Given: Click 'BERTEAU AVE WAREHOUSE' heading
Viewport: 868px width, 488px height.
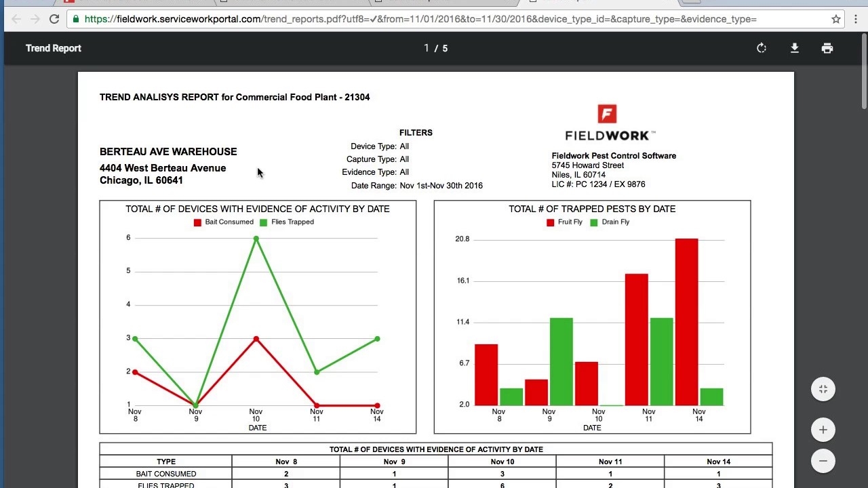Looking at the screenshot, I should tap(168, 152).
